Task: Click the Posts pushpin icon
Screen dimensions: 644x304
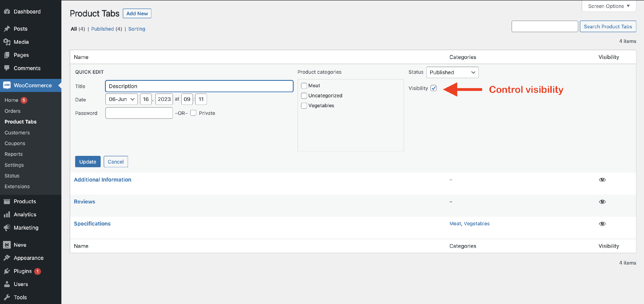Action: [7, 29]
